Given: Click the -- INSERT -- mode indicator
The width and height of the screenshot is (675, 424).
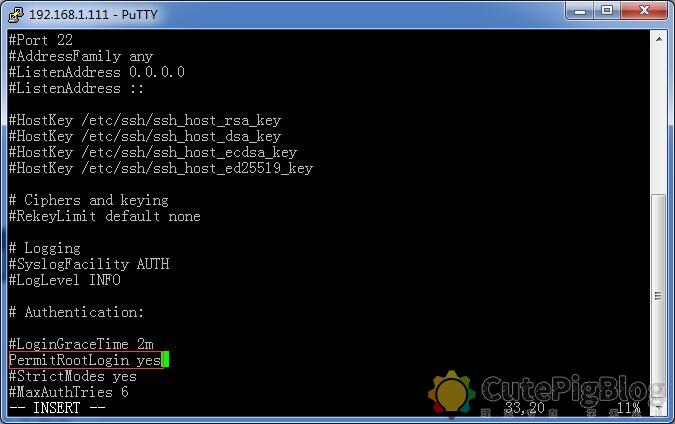Looking at the screenshot, I should click(57, 408).
